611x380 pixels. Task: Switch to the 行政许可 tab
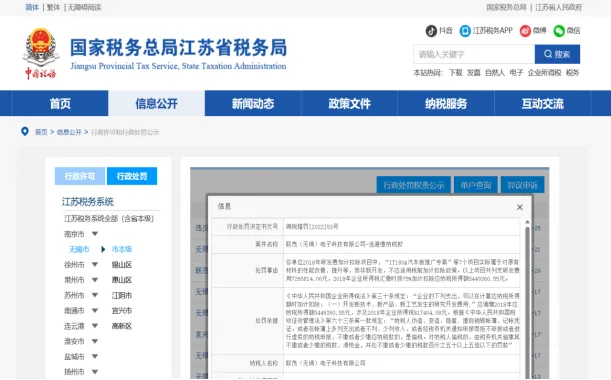(x=80, y=176)
